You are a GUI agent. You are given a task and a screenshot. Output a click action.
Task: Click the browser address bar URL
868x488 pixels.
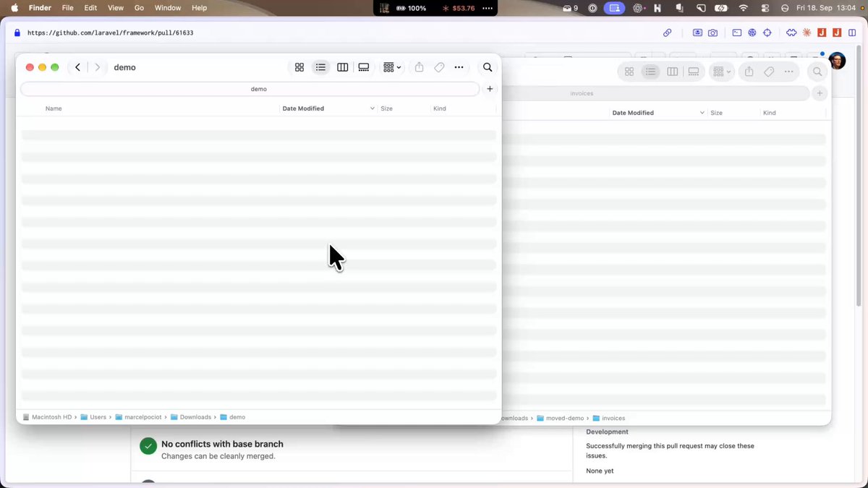[x=110, y=33]
